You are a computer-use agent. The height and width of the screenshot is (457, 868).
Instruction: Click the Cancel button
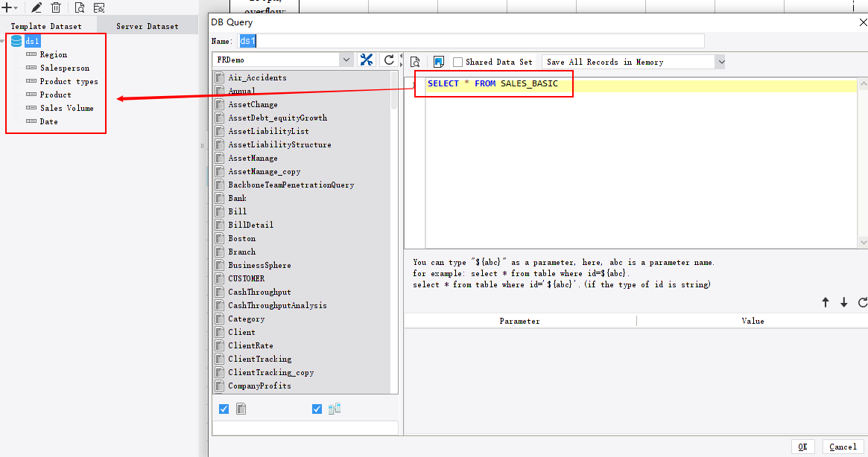tap(843, 447)
